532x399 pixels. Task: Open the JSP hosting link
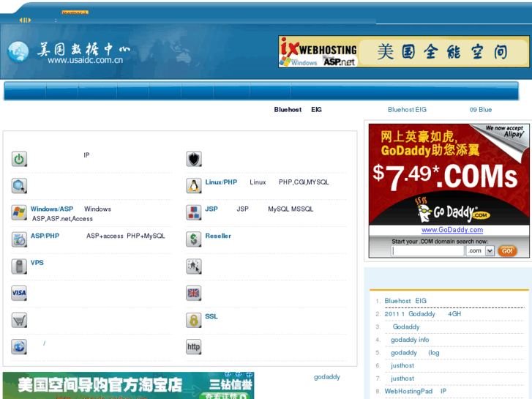click(x=211, y=209)
